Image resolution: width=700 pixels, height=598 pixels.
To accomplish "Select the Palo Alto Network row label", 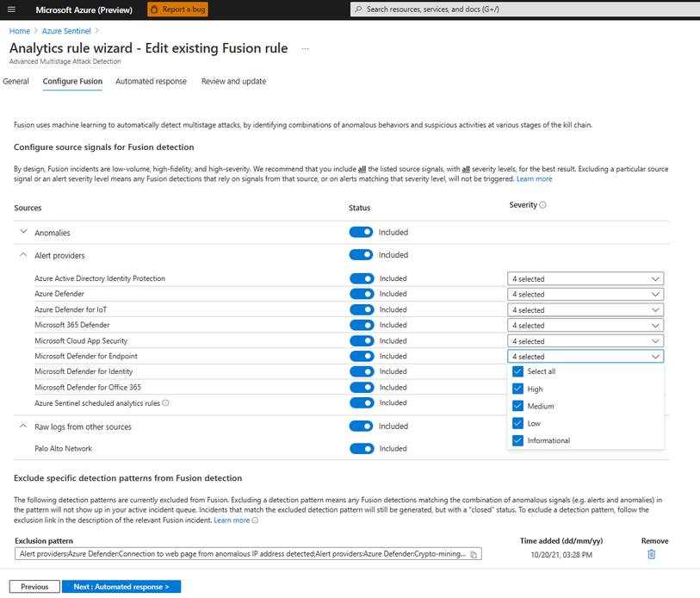I will tap(64, 448).
